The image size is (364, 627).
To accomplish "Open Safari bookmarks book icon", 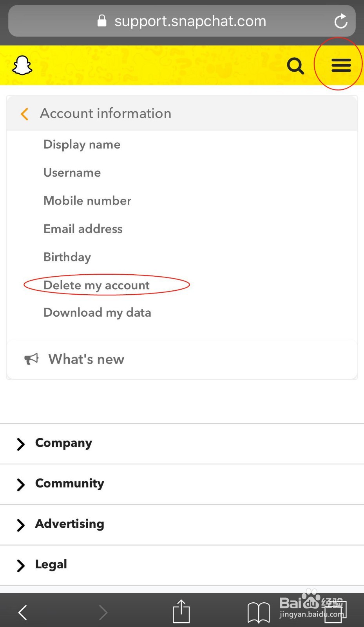I will tap(259, 612).
